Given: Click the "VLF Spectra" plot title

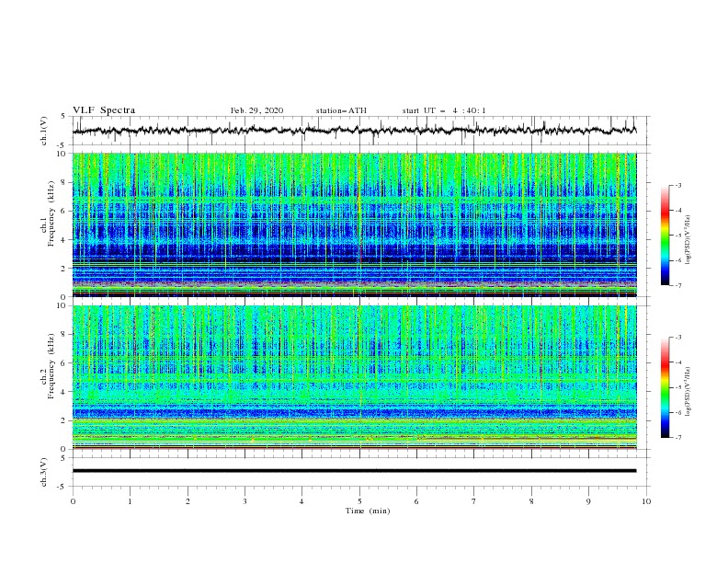Looking at the screenshot, I should coord(104,110).
